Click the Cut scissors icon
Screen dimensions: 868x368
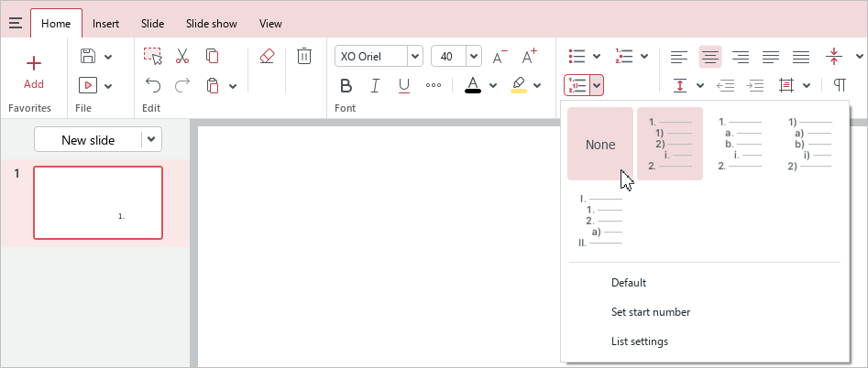(182, 57)
